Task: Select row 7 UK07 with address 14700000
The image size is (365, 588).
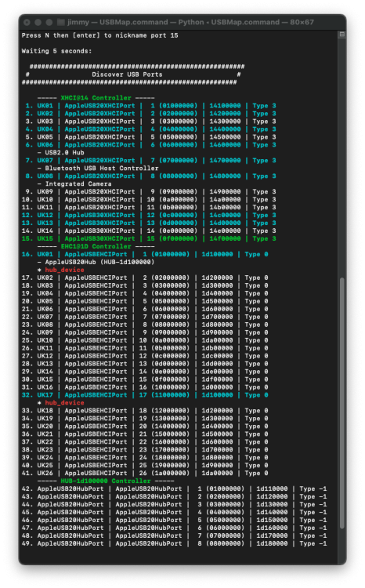Action: 150,161
